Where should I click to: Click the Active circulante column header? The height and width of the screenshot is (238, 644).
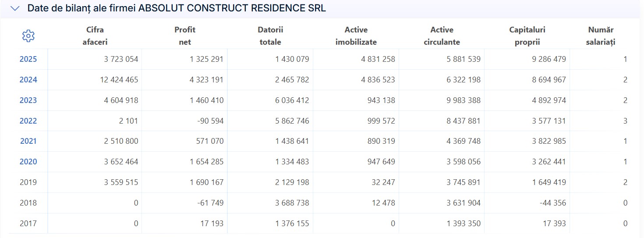pos(442,36)
